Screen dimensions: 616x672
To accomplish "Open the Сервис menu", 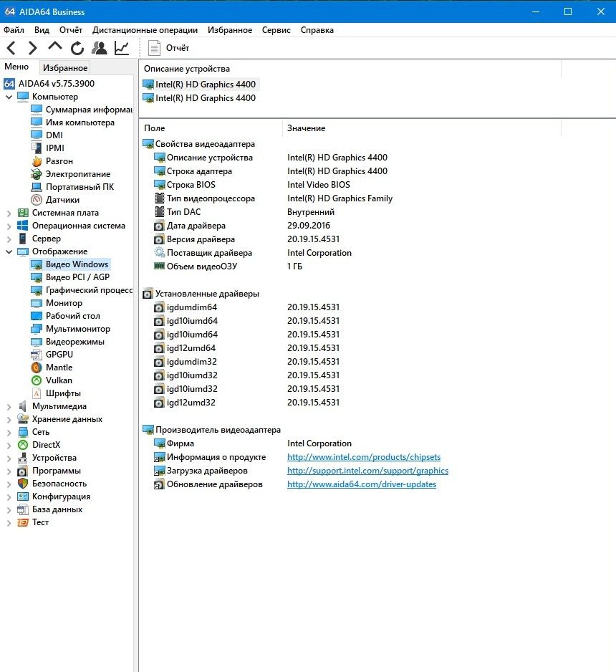I will 276,30.
